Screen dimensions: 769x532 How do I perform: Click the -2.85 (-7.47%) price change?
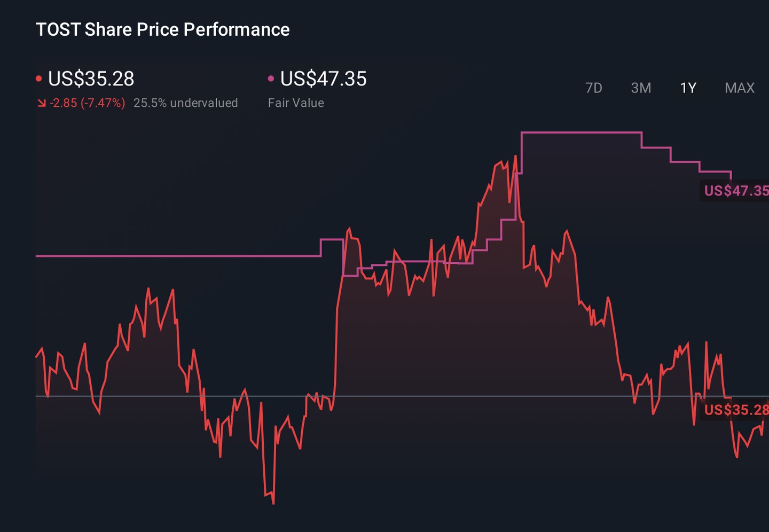(87, 103)
